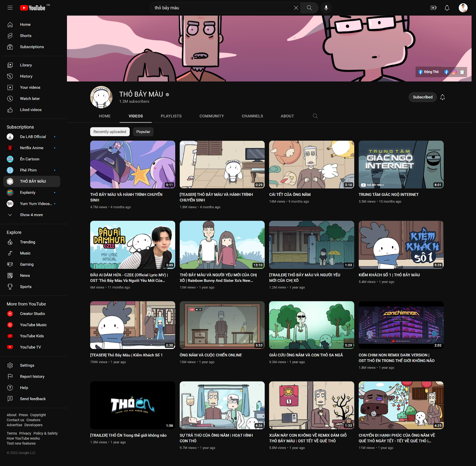The height and width of the screenshot is (466, 476).
Task: Switch to CHANNELS tab
Action: pos(252,116)
